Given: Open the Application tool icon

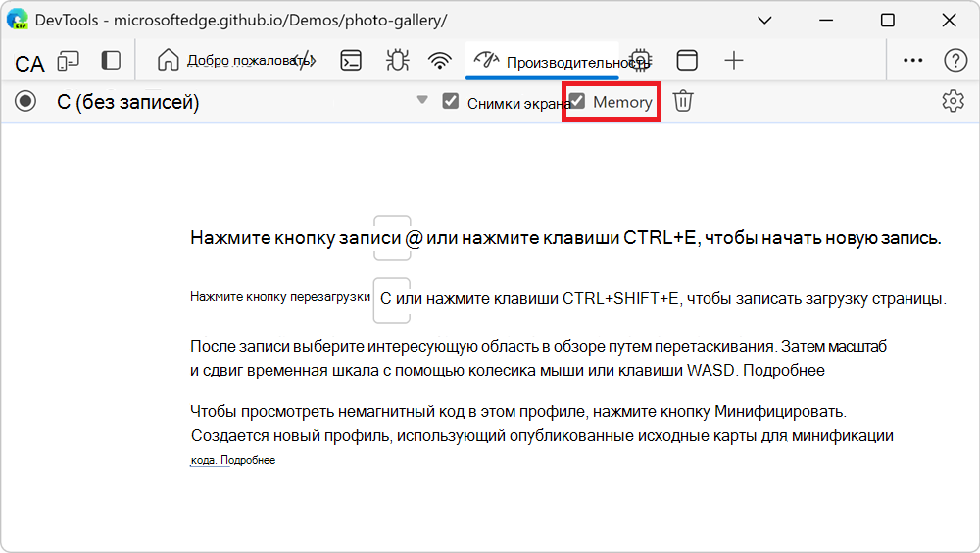Looking at the screenshot, I should click(x=687, y=61).
